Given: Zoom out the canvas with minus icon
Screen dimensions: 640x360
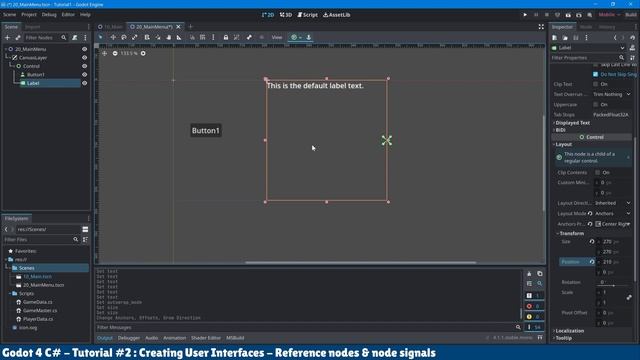Looking at the screenshot, I should 115,53.
